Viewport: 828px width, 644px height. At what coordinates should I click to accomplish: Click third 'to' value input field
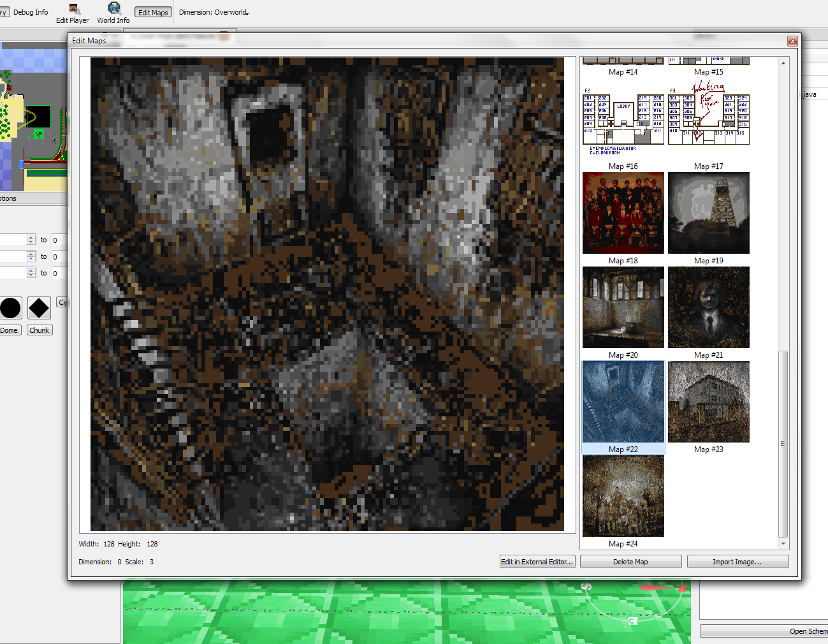click(59, 274)
